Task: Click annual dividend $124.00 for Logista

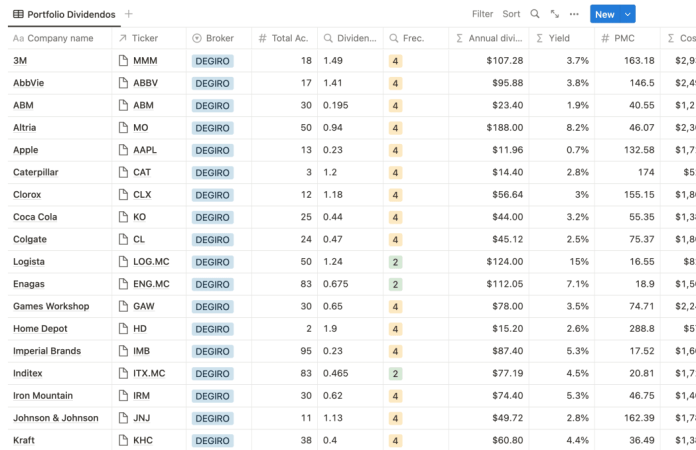Action: [505, 262]
